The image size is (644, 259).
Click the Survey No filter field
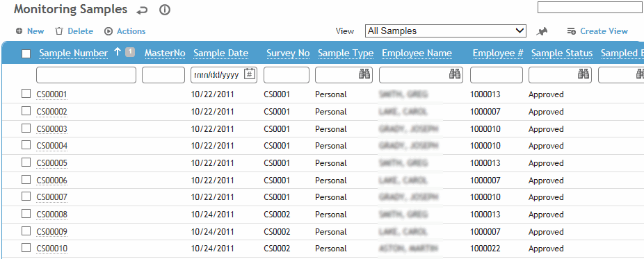pyautogui.click(x=287, y=75)
